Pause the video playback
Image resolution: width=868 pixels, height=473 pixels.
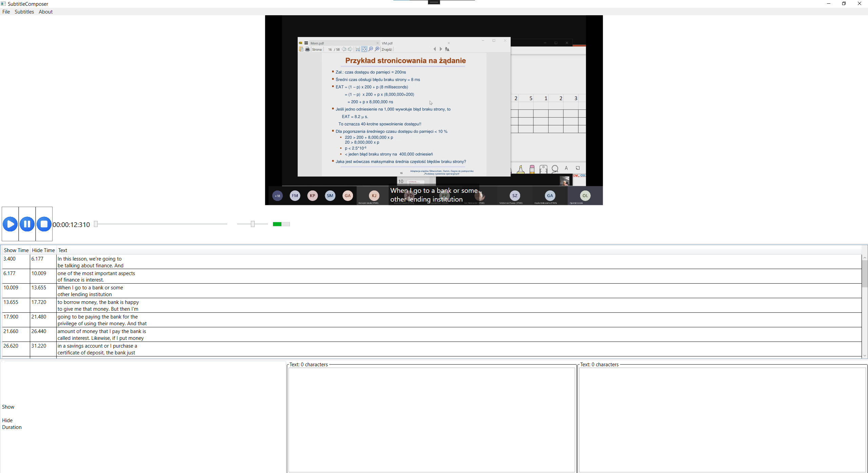coord(27,224)
